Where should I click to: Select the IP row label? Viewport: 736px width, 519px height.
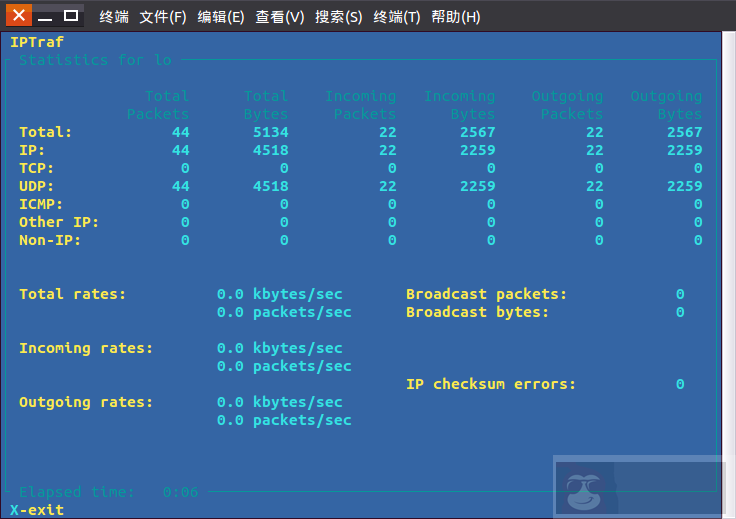32,150
